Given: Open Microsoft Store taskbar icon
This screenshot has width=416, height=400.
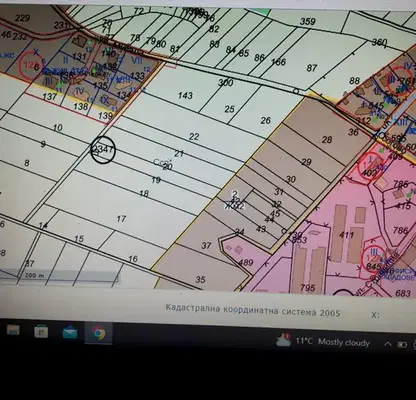Looking at the screenshot, I should click(x=41, y=332).
